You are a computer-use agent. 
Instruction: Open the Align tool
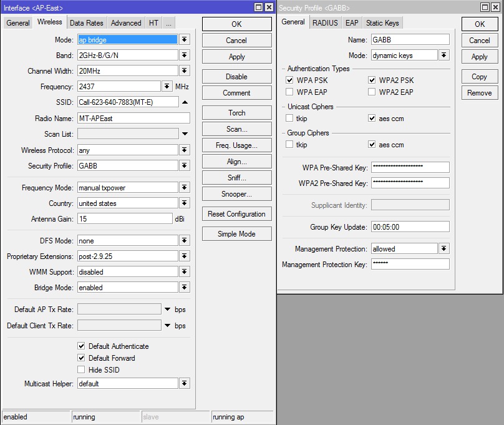pos(236,161)
